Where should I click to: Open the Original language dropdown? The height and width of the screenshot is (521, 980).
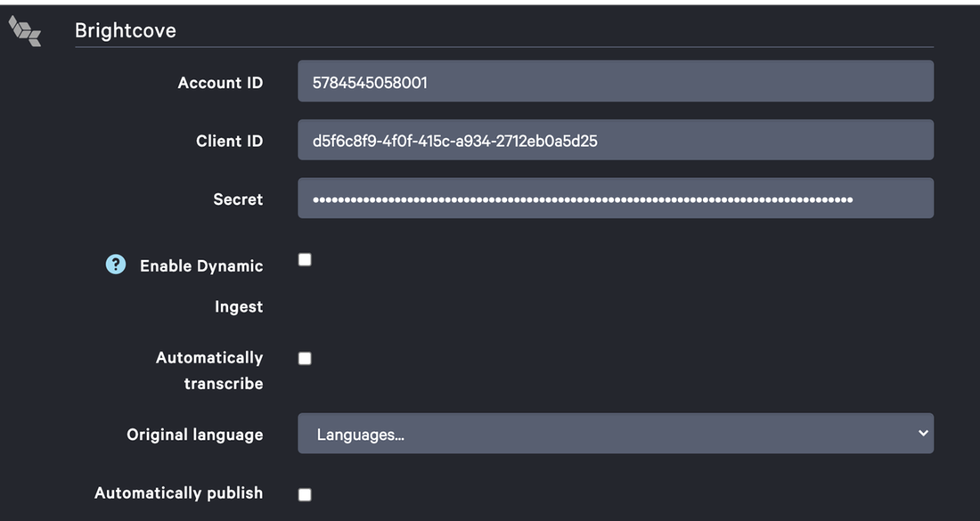(x=615, y=434)
